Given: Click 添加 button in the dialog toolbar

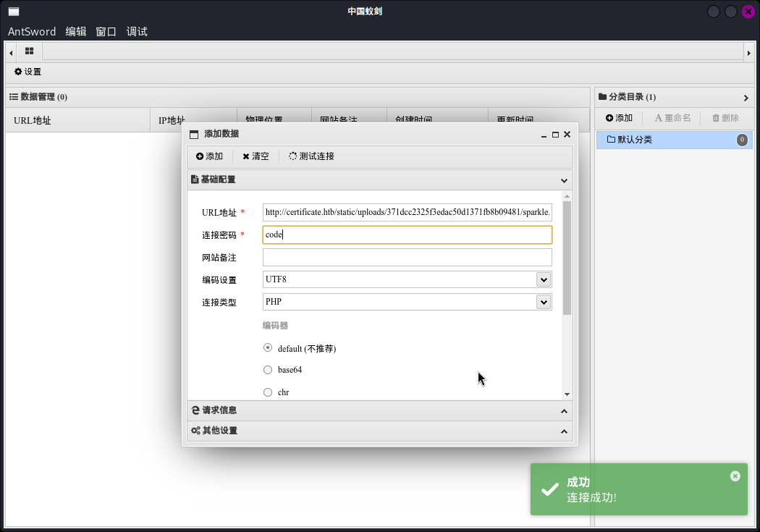Looking at the screenshot, I should (x=209, y=156).
